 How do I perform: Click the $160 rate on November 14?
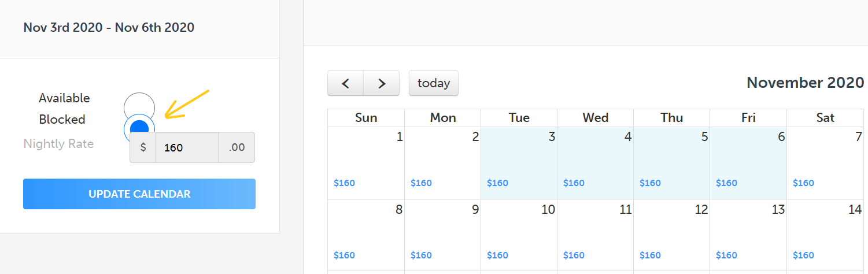[x=803, y=256]
